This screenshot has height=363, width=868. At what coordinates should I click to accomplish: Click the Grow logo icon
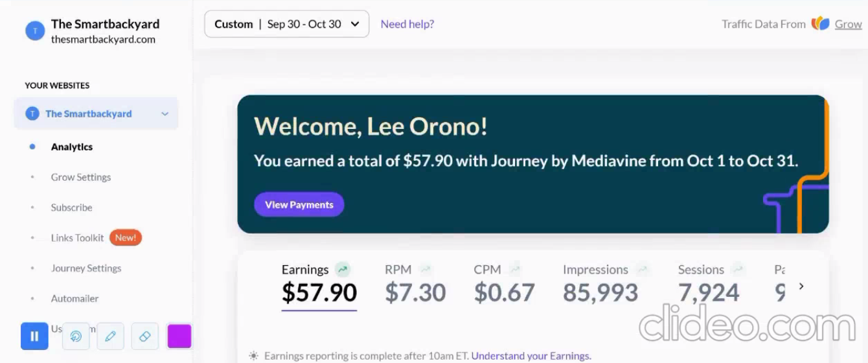[820, 24]
